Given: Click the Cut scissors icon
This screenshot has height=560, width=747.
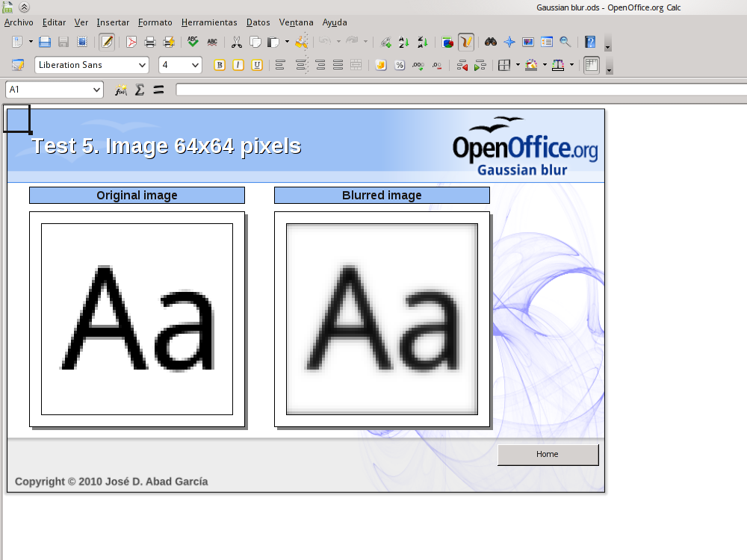Looking at the screenshot, I should (236, 42).
